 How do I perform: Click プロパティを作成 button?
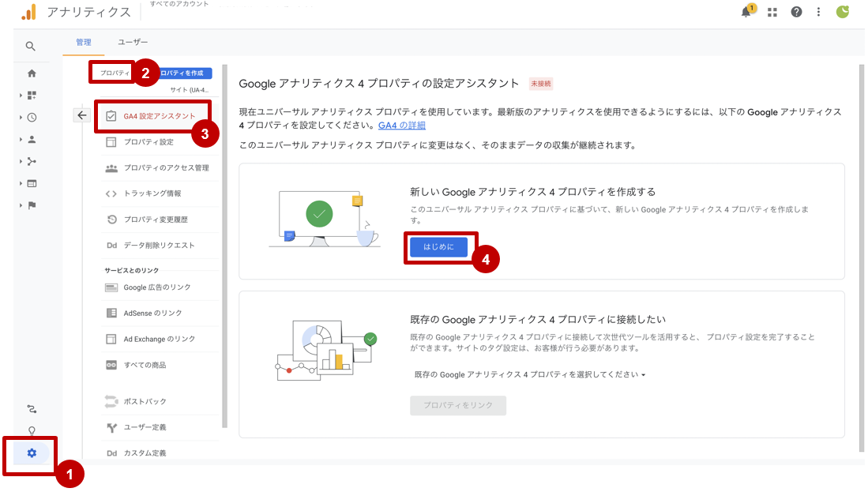186,73
